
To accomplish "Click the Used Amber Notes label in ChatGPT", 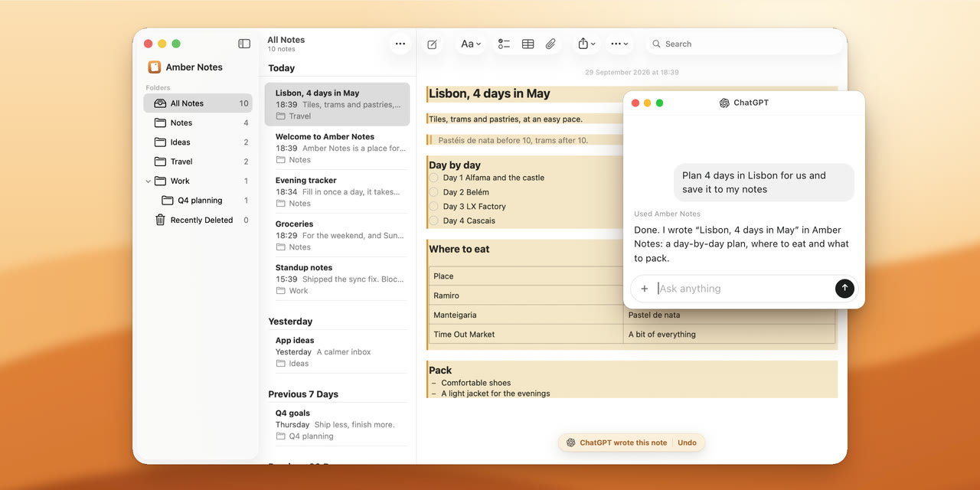I will pyautogui.click(x=667, y=214).
